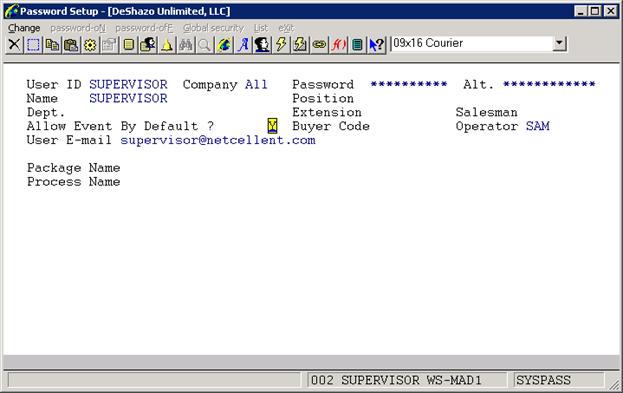Click the application icon in title bar

click(11, 11)
